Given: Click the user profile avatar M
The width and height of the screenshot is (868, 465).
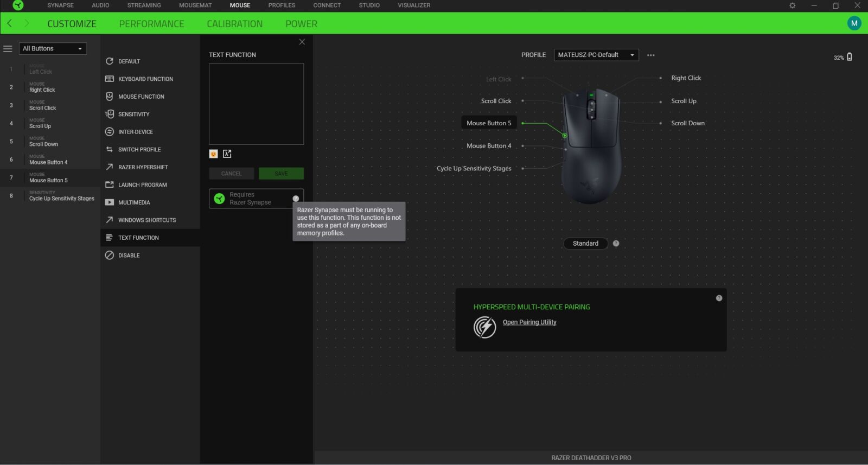Looking at the screenshot, I should pos(854,23).
